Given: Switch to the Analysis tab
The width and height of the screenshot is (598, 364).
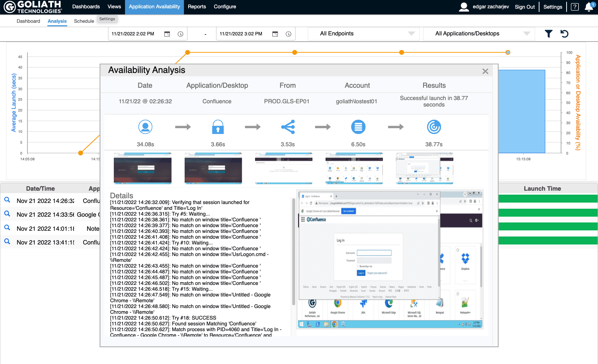Looking at the screenshot, I should click(x=57, y=21).
